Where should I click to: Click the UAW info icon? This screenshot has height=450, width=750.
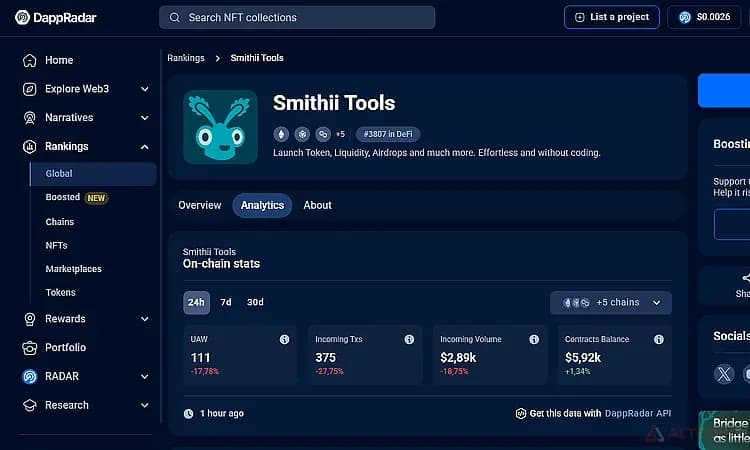[x=285, y=340]
